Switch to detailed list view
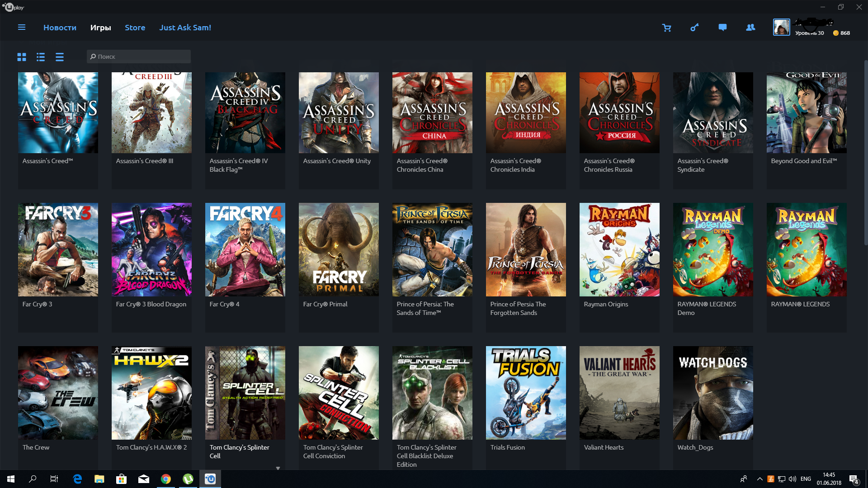868x488 pixels. [41, 57]
